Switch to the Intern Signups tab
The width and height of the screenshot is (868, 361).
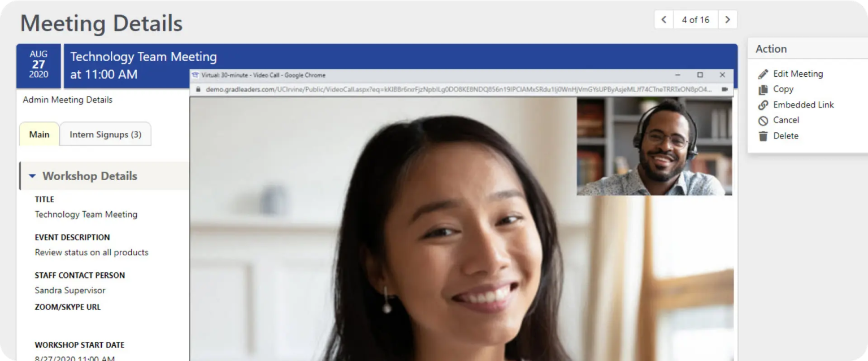[x=105, y=134]
